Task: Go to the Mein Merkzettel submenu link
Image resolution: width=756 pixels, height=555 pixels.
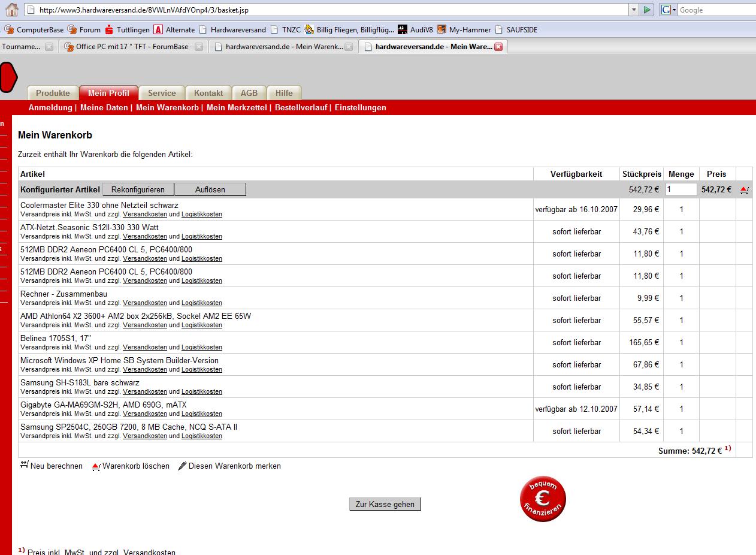Action: tap(237, 108)
